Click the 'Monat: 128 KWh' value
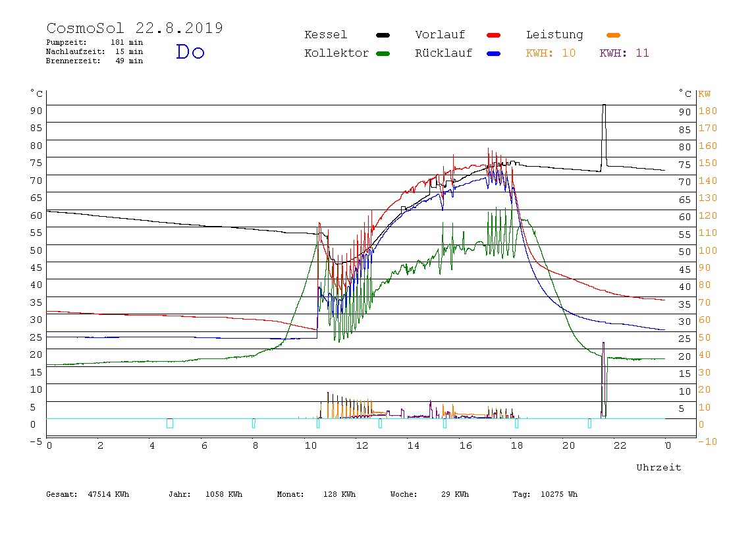The height and width of the screenshot is (535, 756). (316, 494)
